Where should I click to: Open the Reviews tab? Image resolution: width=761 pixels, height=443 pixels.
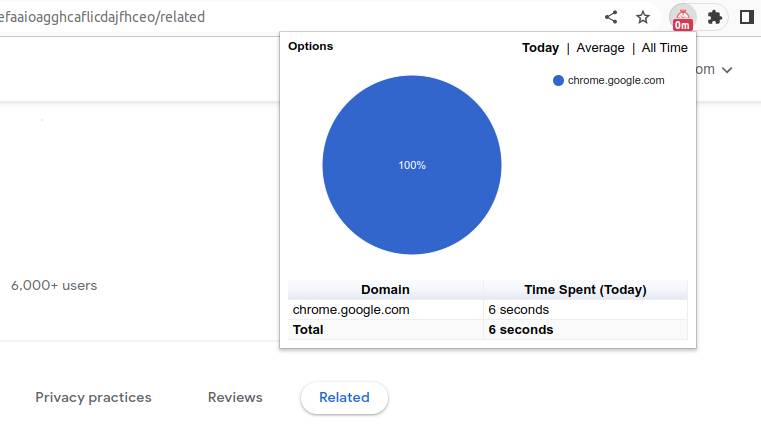235,397
